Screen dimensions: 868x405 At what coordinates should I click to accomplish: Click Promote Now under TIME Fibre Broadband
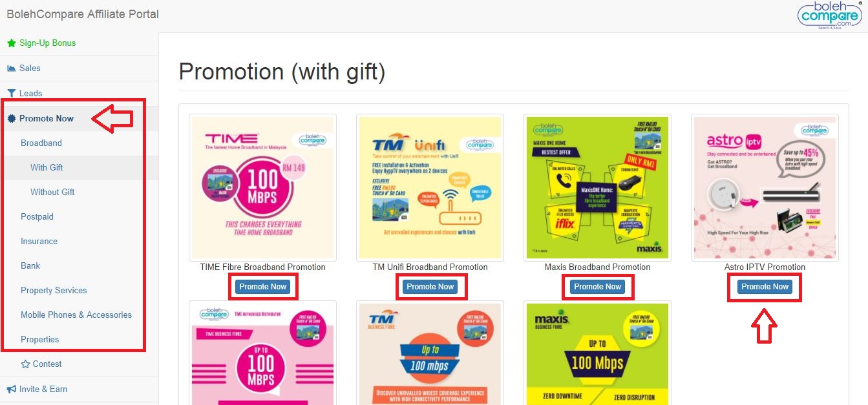pos(262,287)
